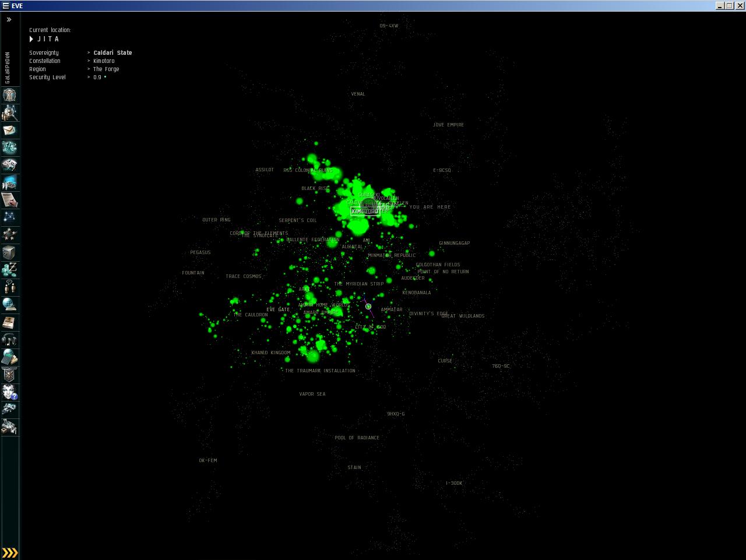This screenshot has height=560, width=746.
Task: Open the EVE window system menu icon
Action: [x=5, y=6]
